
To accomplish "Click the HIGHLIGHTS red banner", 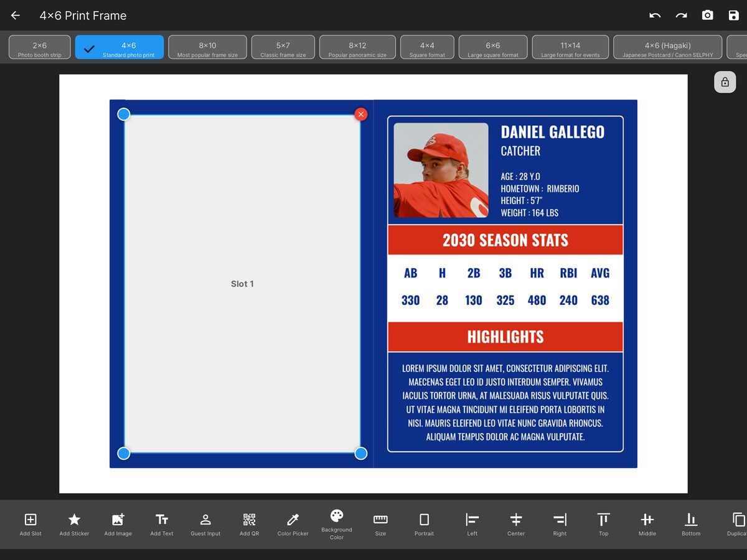I will 505,337.
